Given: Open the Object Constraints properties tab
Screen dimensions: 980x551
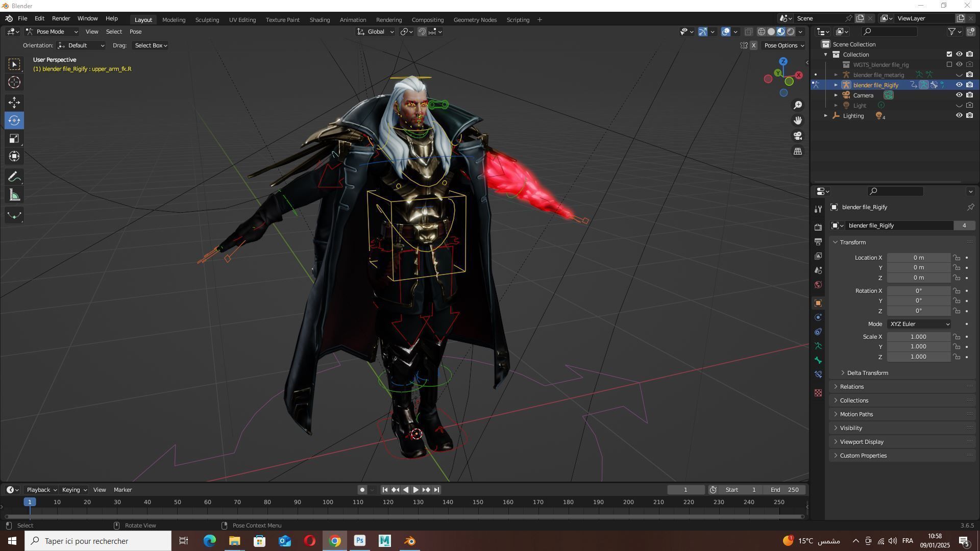Looking at the screenshot, I should [818, 332].
